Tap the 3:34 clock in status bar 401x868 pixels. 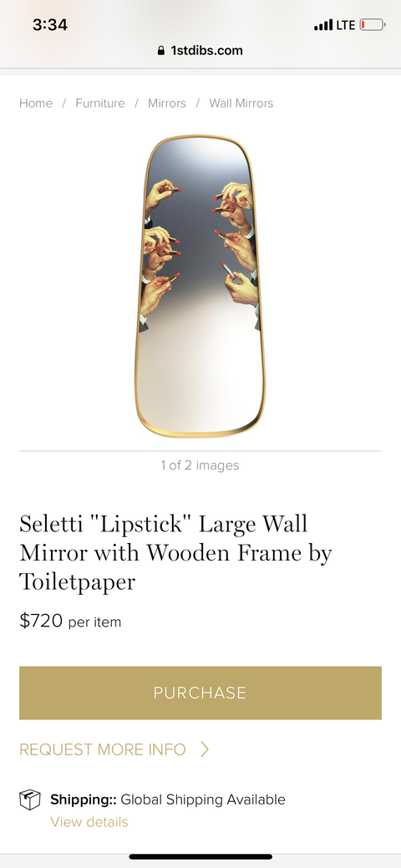pyautogui.click(x=50, y=25)
